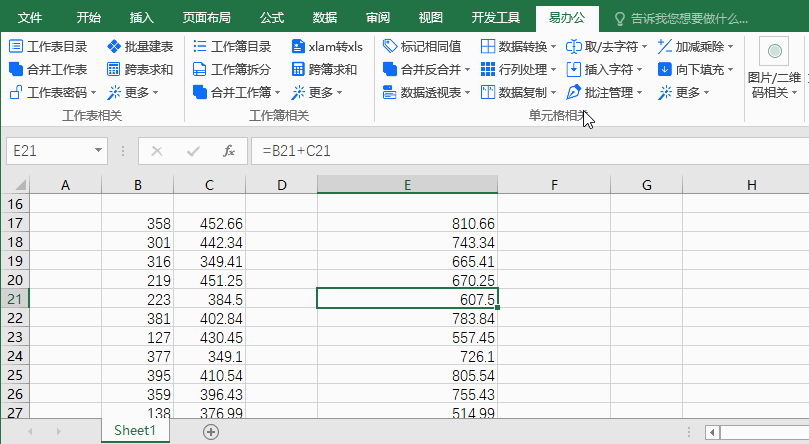Expand 工作表密码 dropdown
This screenshot has width=809, height=444.
pos(93,93)
